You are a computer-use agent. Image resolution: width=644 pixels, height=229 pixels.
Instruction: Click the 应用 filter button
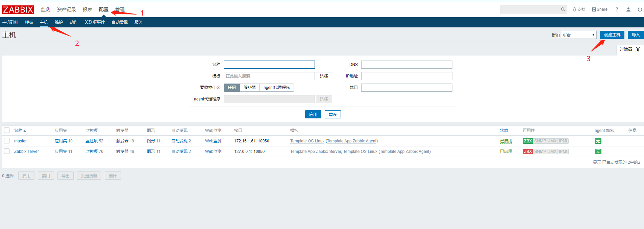pyautogui.click(x=313, y=114)
